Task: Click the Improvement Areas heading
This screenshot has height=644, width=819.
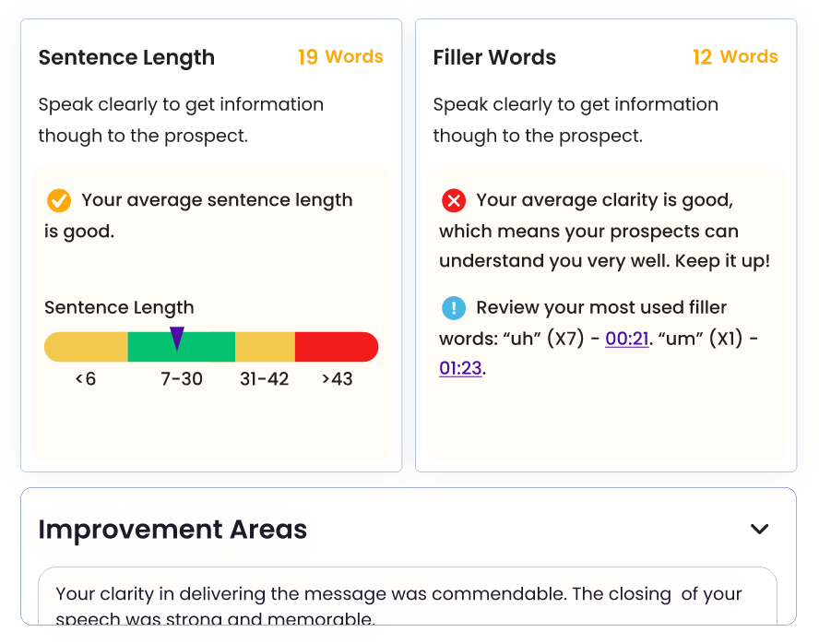Action: click(172, 530)
